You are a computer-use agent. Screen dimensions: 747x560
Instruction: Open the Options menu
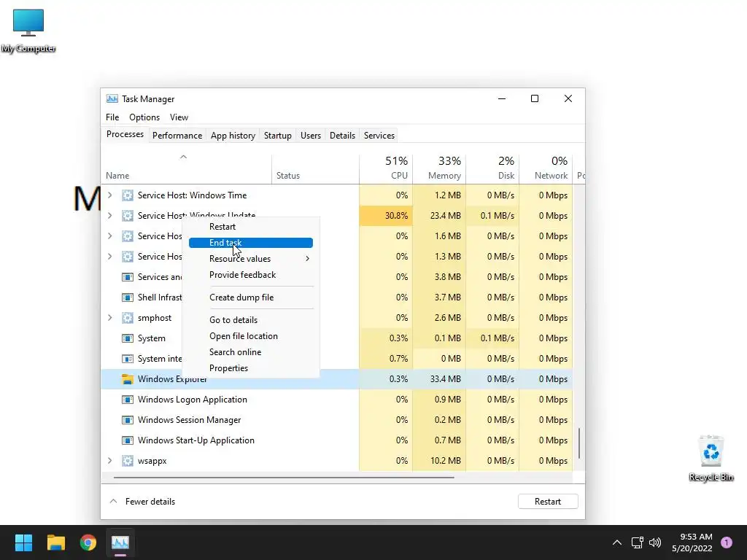coord(144,117)
